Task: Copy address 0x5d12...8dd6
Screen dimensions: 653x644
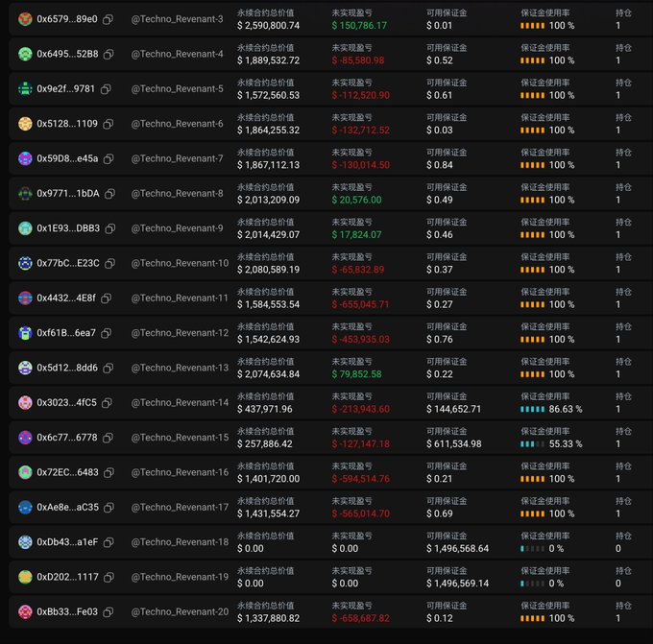Action: [109, 368]
